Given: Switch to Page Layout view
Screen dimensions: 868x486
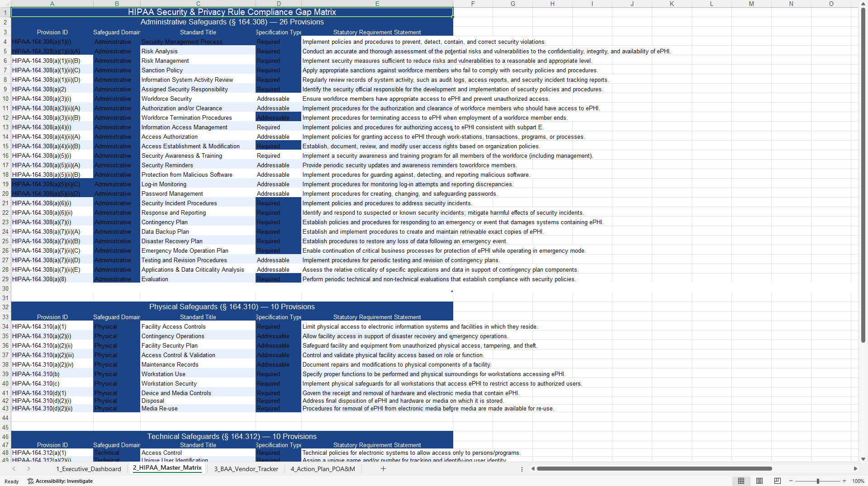Looking at the screenshot, I should [759, 481].
